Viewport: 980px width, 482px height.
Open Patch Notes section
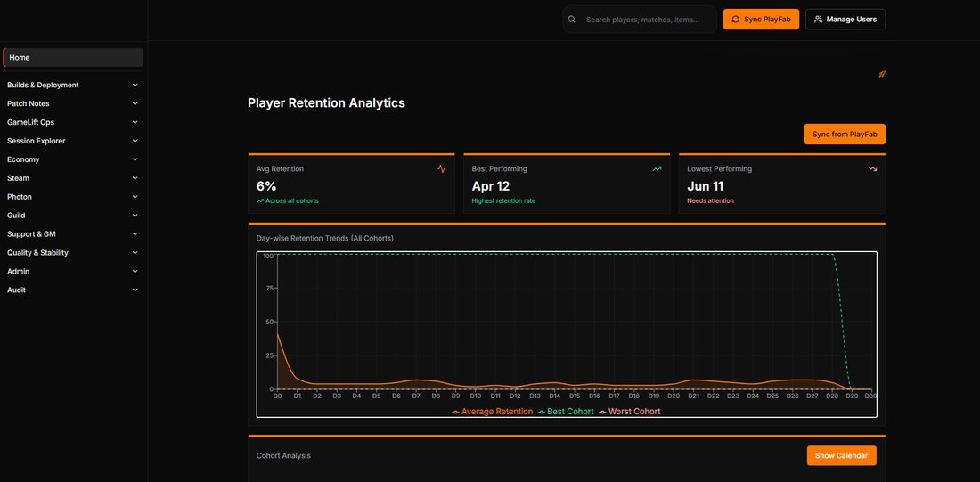(73, 103)
